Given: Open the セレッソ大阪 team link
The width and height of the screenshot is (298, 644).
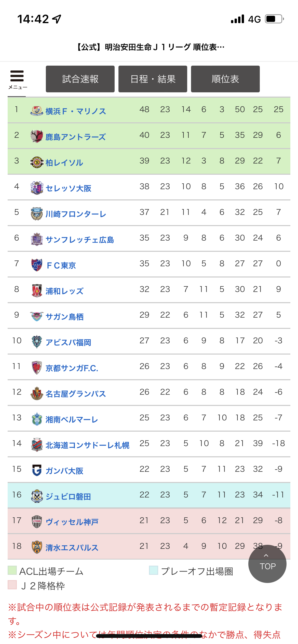Looking at the screenshot, I should 69,188.
